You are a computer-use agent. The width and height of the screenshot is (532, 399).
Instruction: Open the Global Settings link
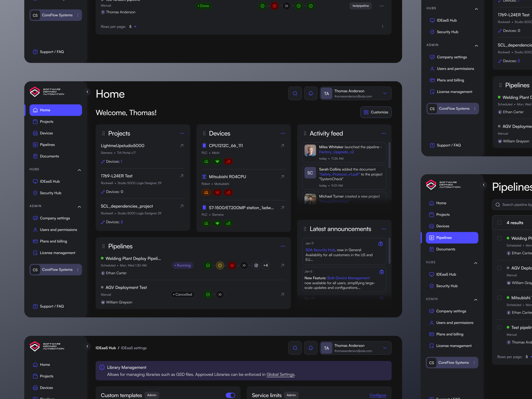click(280, 374)
